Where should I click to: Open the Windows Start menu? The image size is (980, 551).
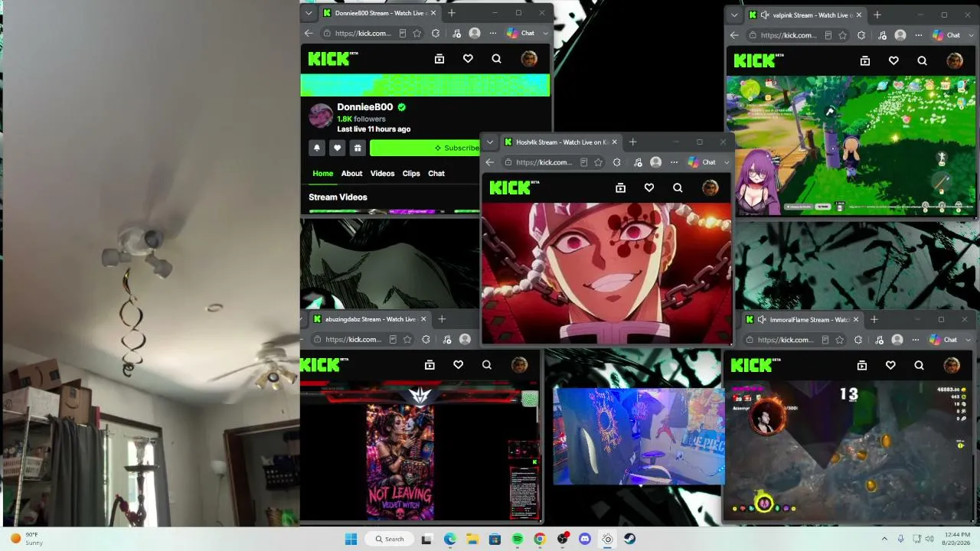(351, 539)
